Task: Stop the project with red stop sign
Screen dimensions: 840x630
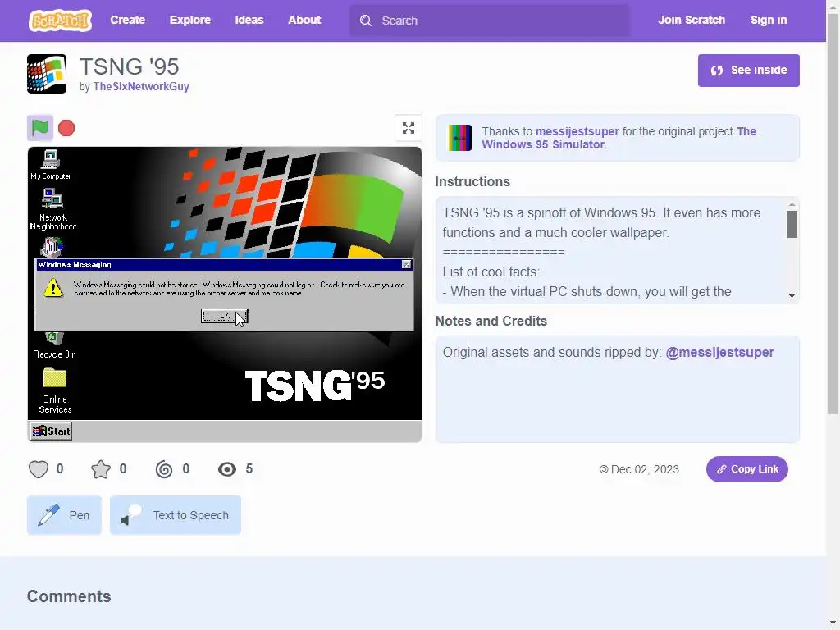Action: (66, 128)
